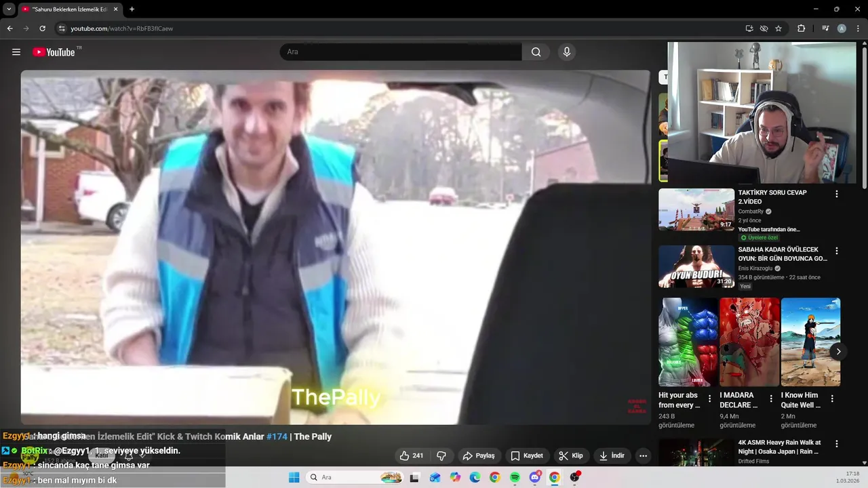
Task: Click the 4K ASMR Heavy Rain Walk title
Action: (779, 447)
